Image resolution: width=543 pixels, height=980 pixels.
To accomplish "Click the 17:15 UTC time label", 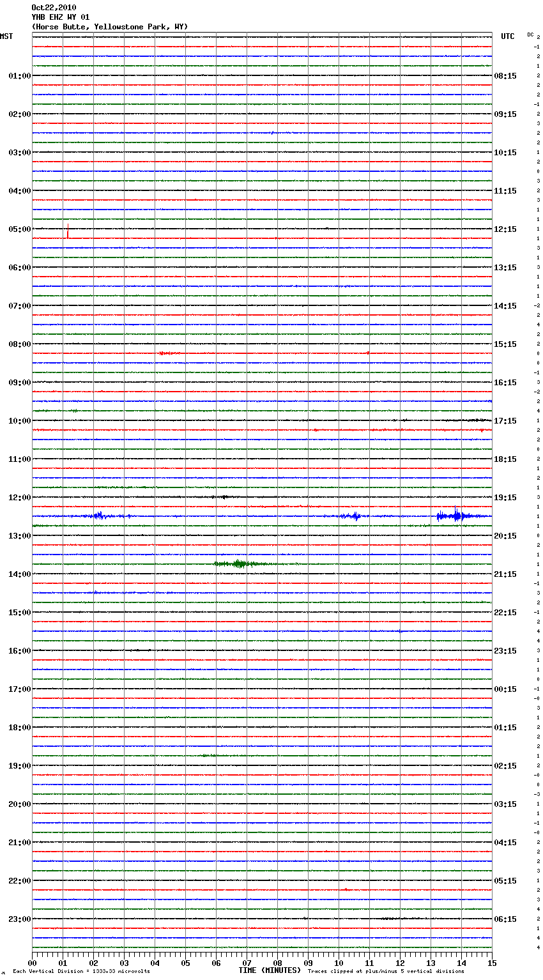I will (505, 421).
